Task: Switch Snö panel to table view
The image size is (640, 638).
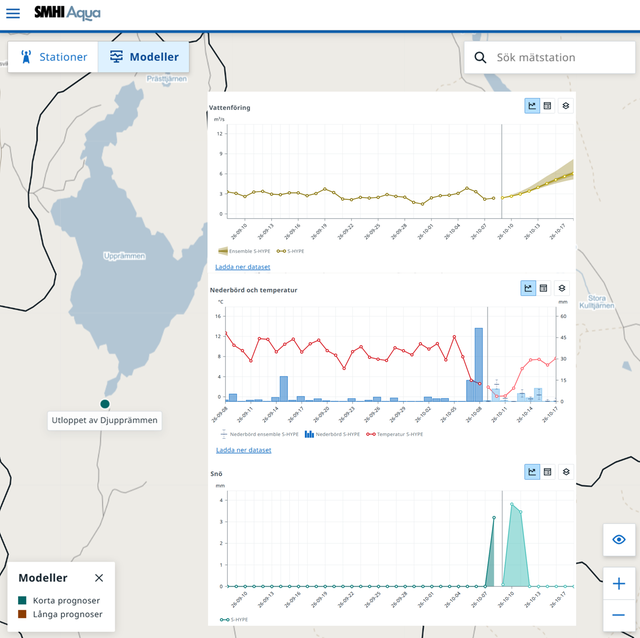Action: [547, 472]
